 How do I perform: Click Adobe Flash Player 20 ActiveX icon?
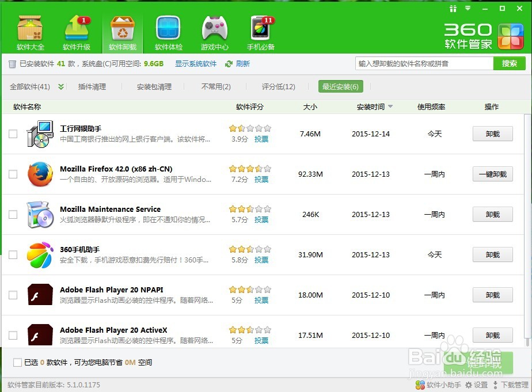point(40,334)
